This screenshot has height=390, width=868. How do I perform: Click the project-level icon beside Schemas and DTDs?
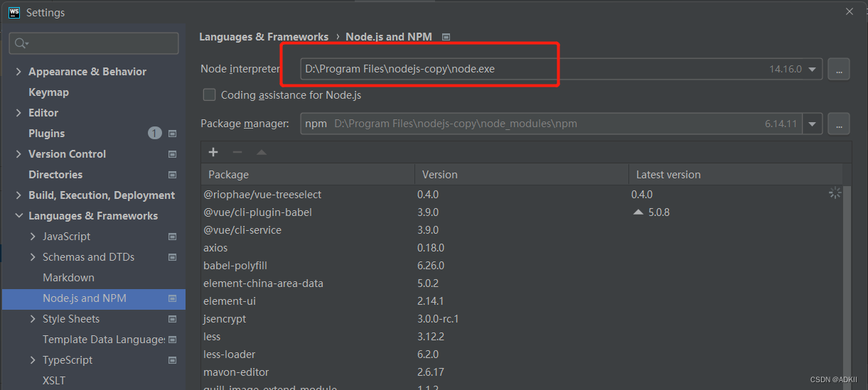point(172,257)
